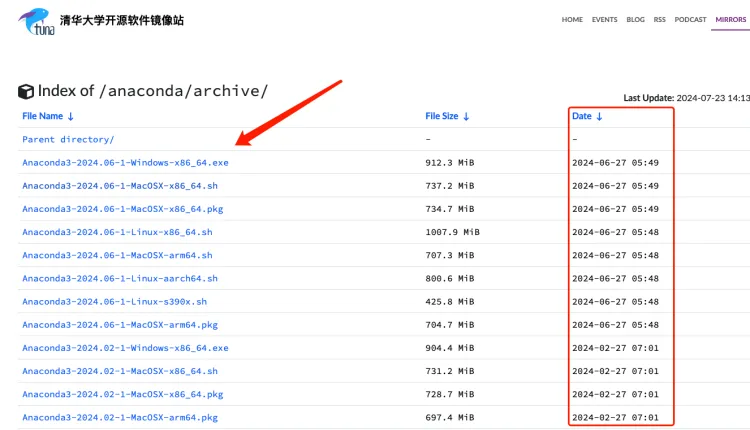The width and height of the screenshot is (750, 430).
Task: Go to the BLOG page
Action: pyautogui.click(x=635, y=20)
